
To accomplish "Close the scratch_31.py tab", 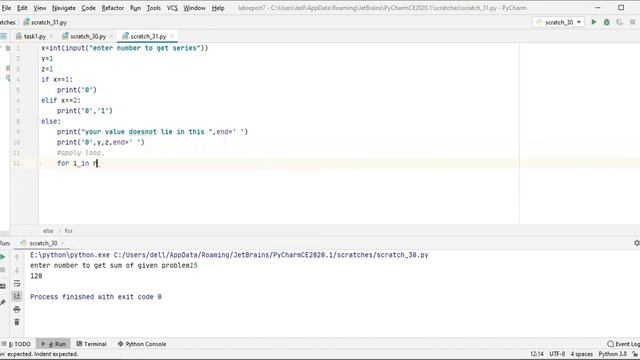I will 171,36.
